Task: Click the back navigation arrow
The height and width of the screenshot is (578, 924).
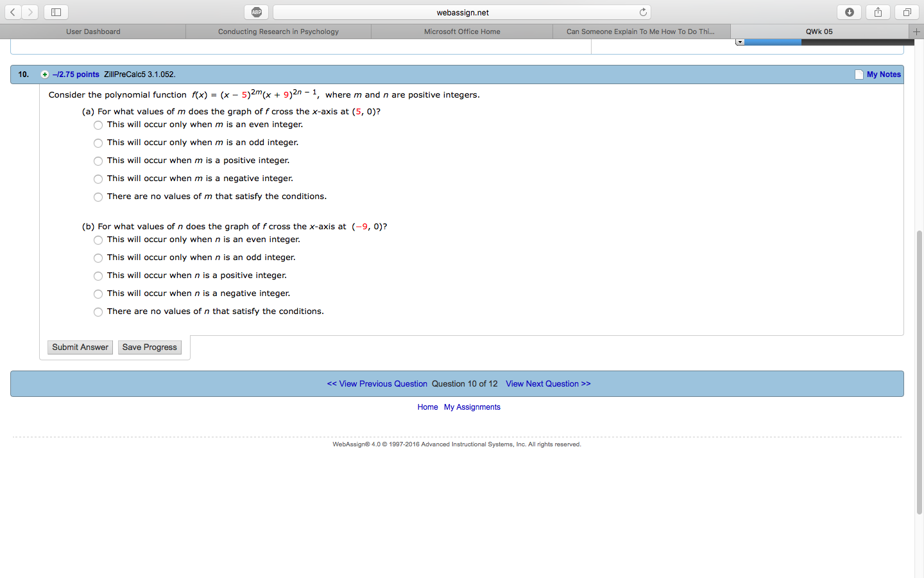Action: click(12, 12)
